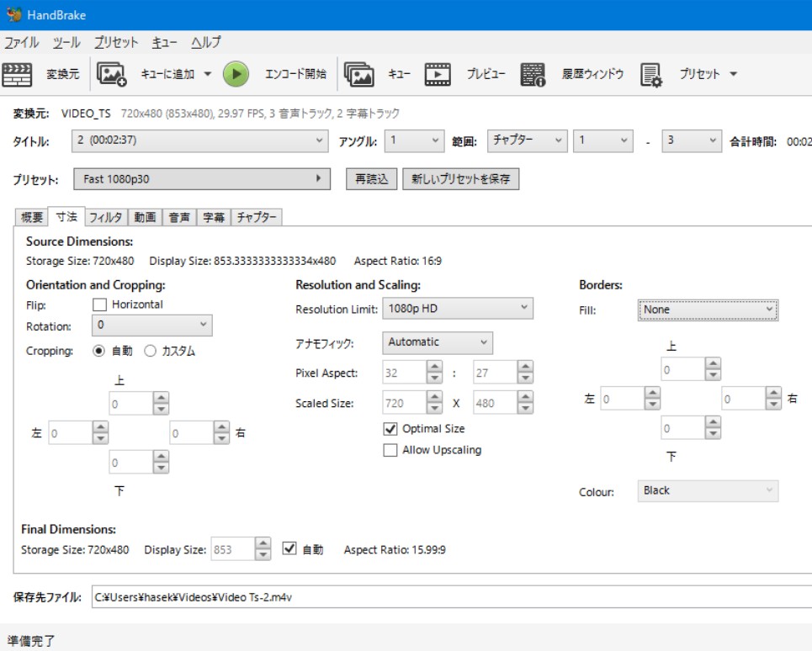
Task: Click the preview filmstrip icon
Action: (x=438, y=74)
